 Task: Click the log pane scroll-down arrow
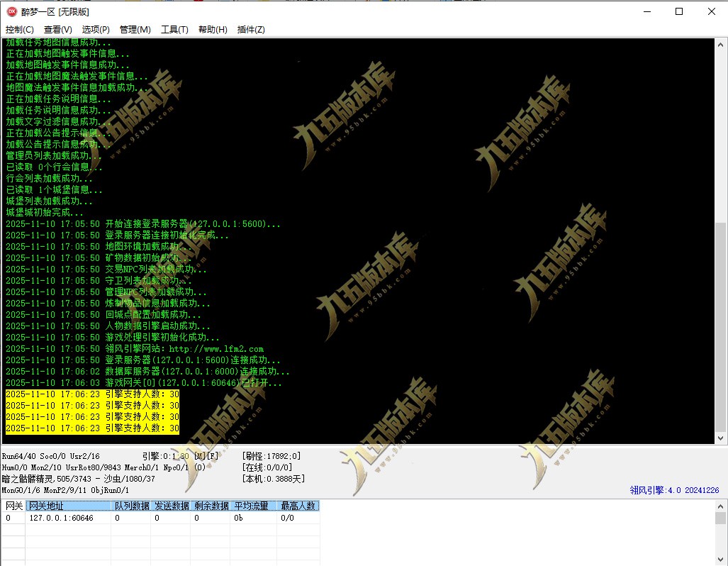[x=720, y=438]
